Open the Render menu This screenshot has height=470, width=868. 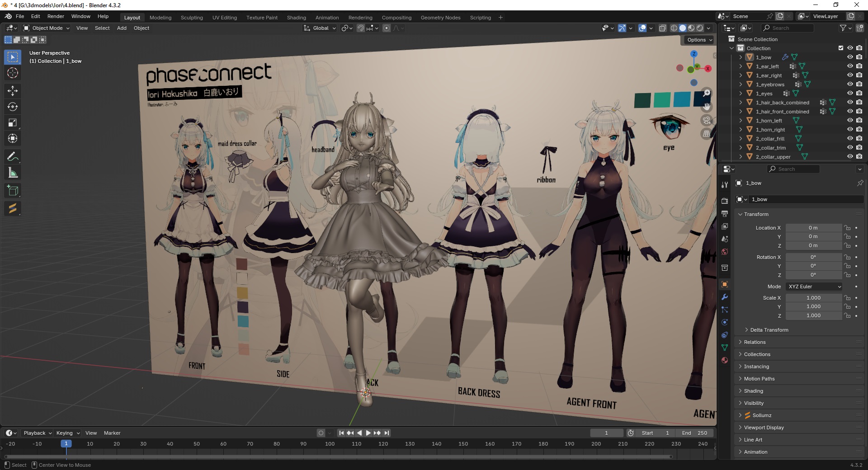point(56,16)
